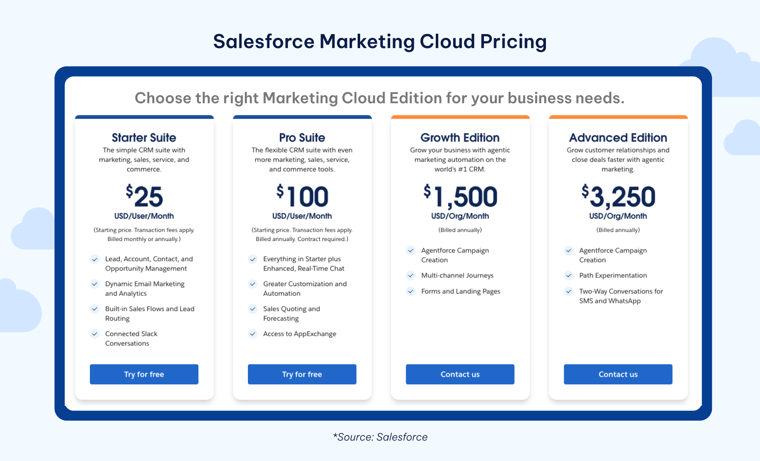
Task: Select the Pro Suite heading
Action: [302, 138]
